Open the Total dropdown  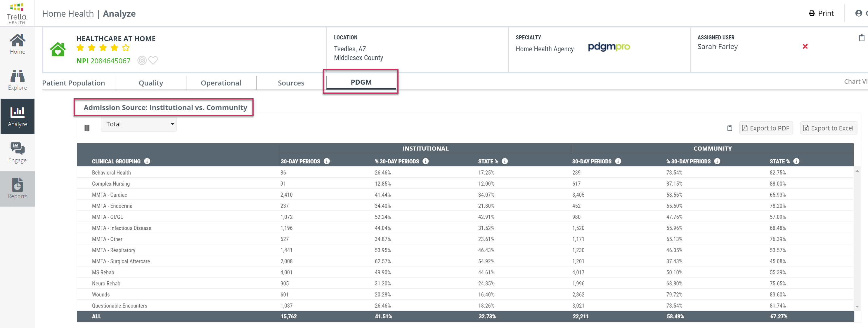(x=138, y=124)
